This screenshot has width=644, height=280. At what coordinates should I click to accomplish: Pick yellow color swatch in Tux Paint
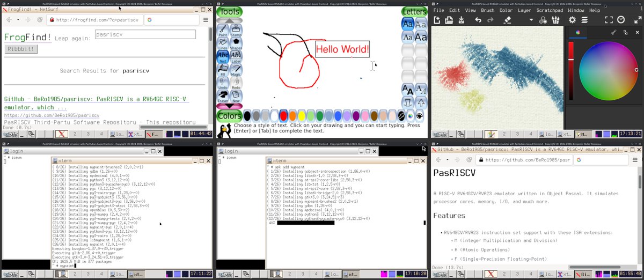[302, 115]
